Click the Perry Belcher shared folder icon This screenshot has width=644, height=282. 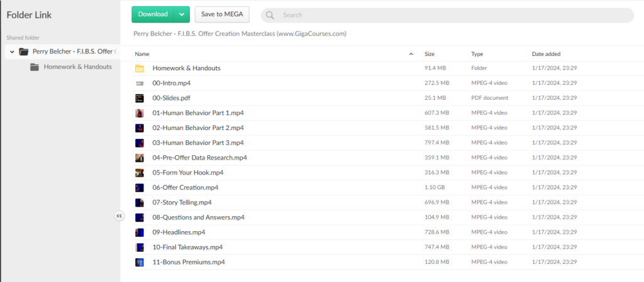(23, 52)
